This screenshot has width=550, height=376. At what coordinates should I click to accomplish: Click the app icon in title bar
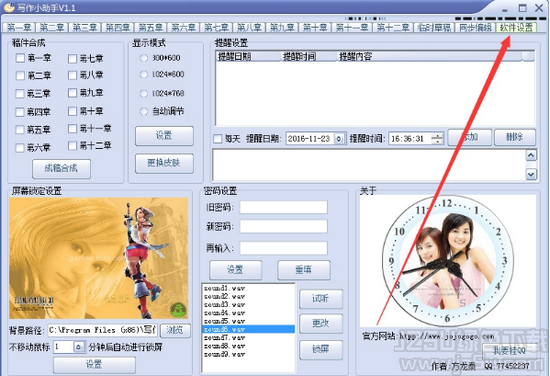(x=9, y=7)
